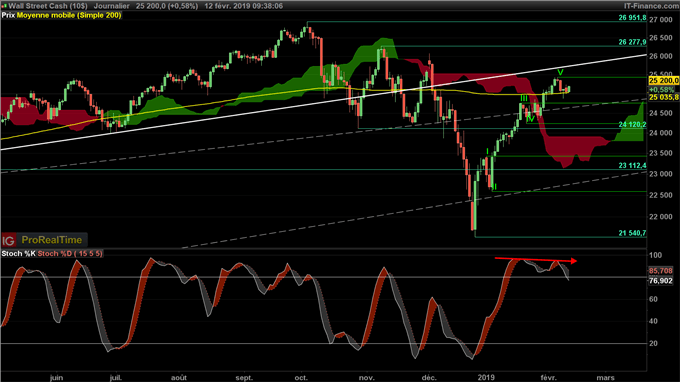Click the header price 25 200,0 (+0,58%)

pyautogui.click(x=167, y=6)
